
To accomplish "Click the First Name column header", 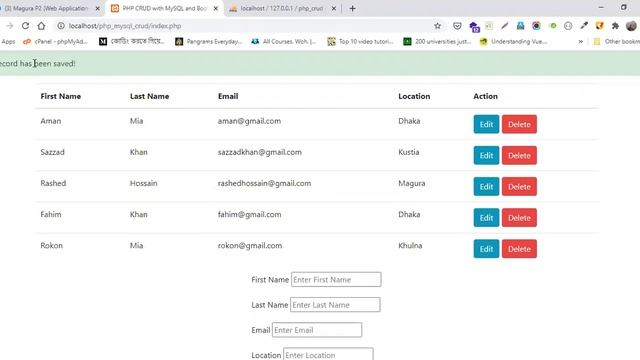I will [x=61, y=96].
